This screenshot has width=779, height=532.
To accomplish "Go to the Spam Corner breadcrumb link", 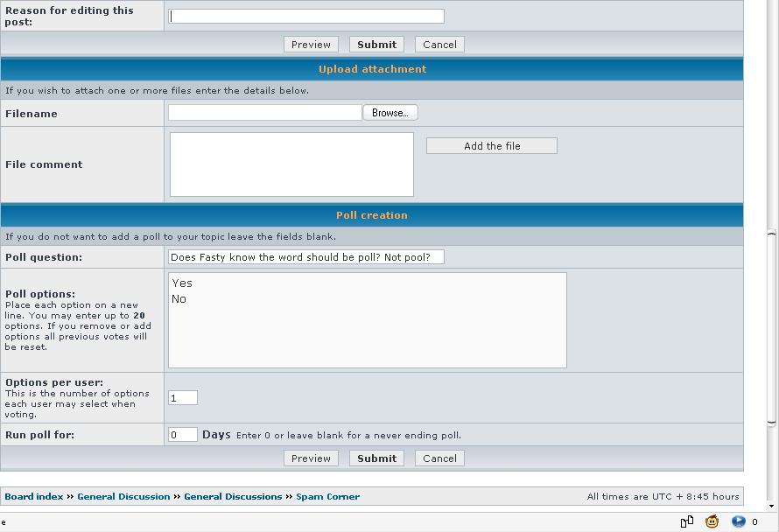I will point(327,497).
